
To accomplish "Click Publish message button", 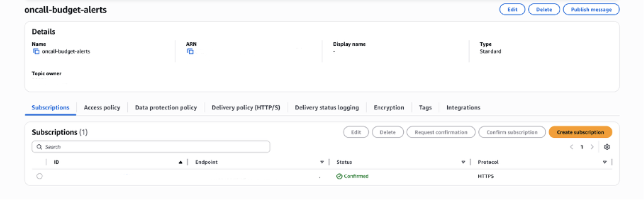I will click(x=591, y=10).
